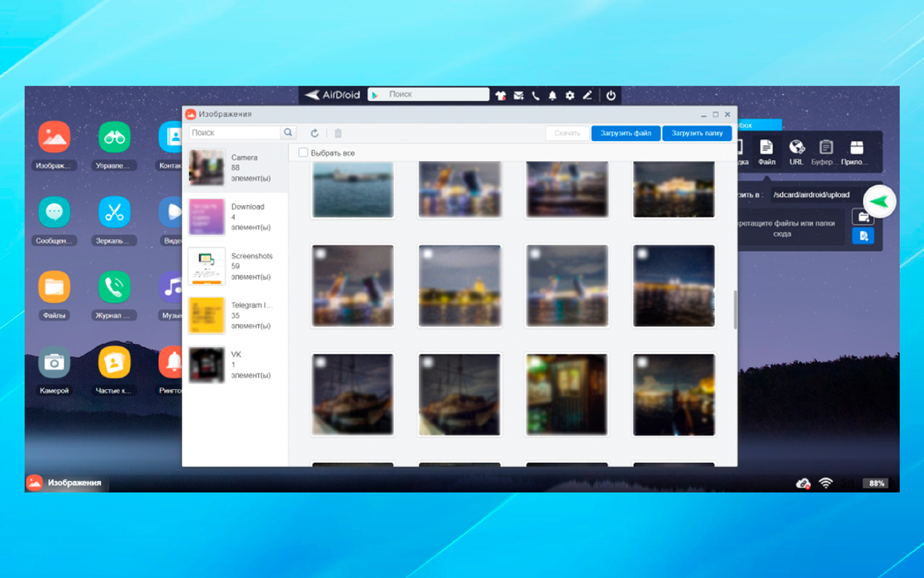Click the magnifier icon in window search

click(288, 133)
